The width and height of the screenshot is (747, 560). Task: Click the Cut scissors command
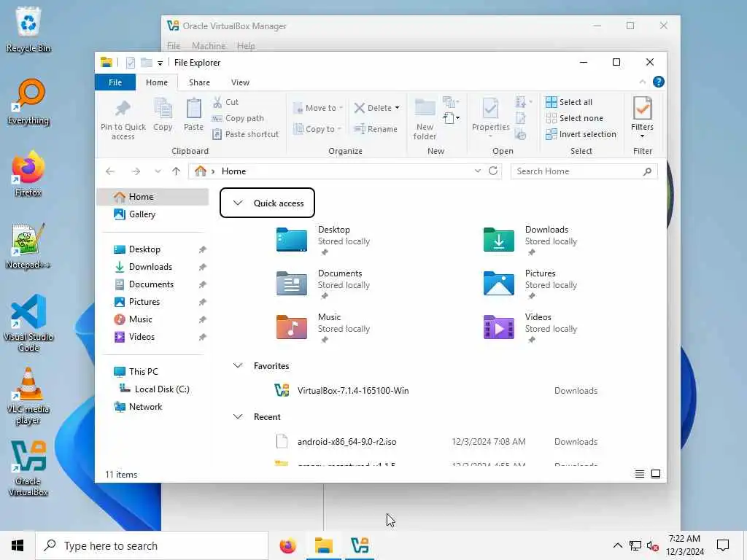(225, 102)
